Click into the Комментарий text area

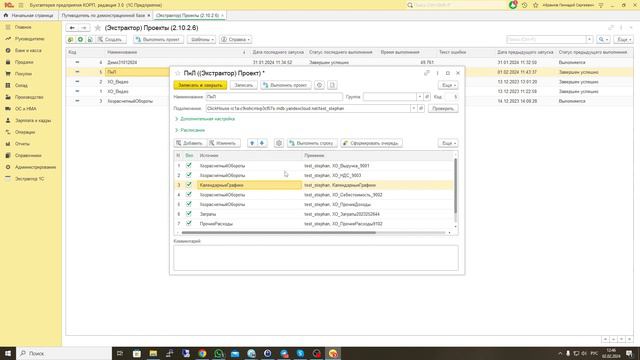point(316,258)
